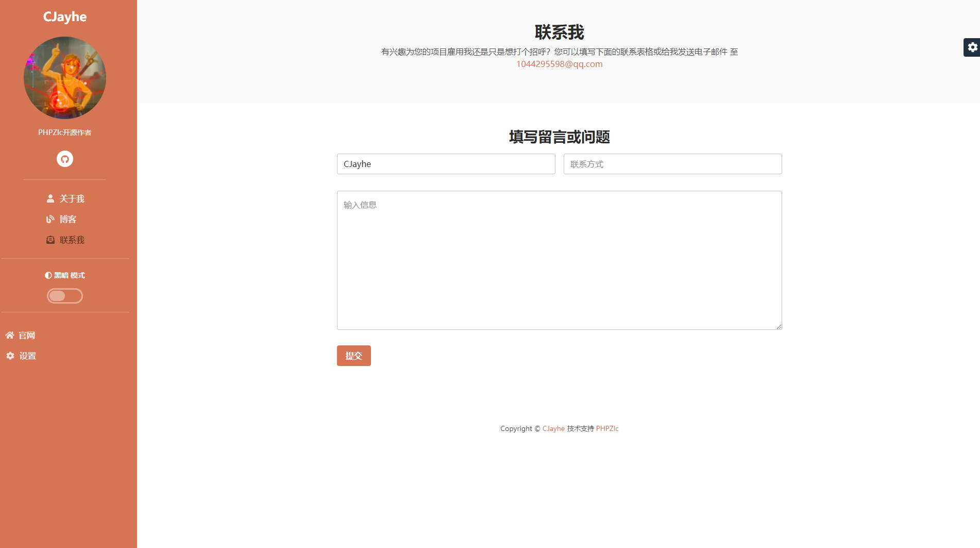The image size is (980, 548).
Task: Open the CJayhe footer link
Action: [x=553, y=428]
